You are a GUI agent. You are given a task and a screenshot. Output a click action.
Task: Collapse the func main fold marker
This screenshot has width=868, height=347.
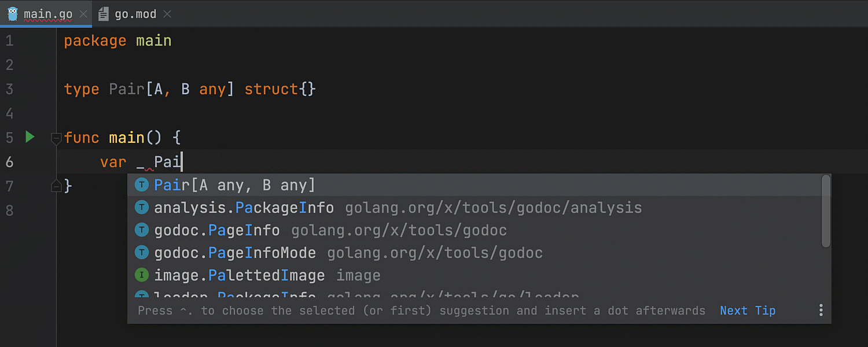tap(56, 138)
